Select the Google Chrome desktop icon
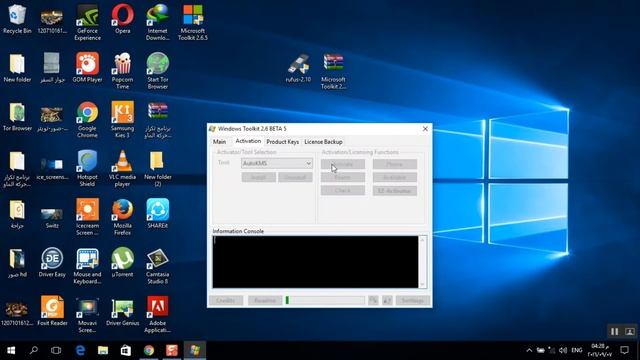This screenshot has width=640, height=360. point(87,120)
